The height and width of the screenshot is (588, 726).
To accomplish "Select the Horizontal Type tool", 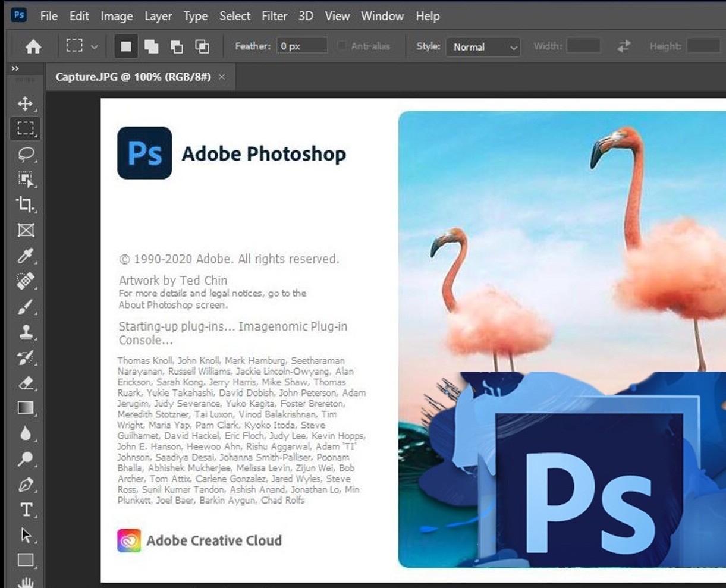I will click(x=26, y=510).
